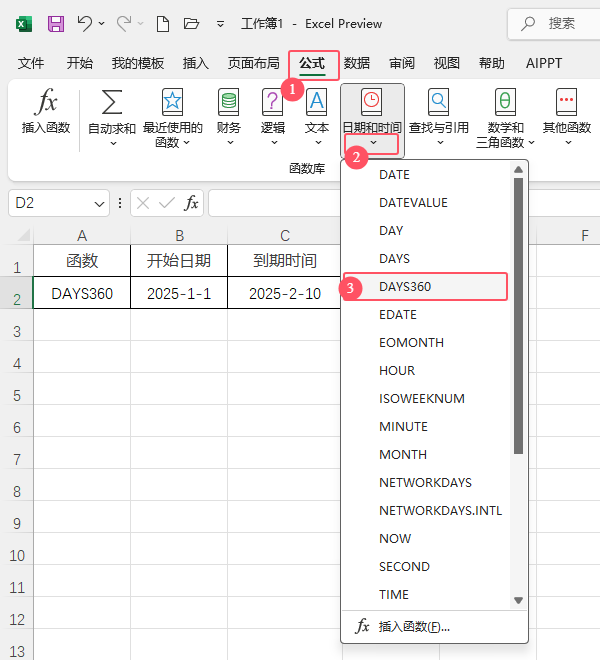Click the 插入函数 fx ribbon button
The image size is (600, 660).
(x=46, y=111)
